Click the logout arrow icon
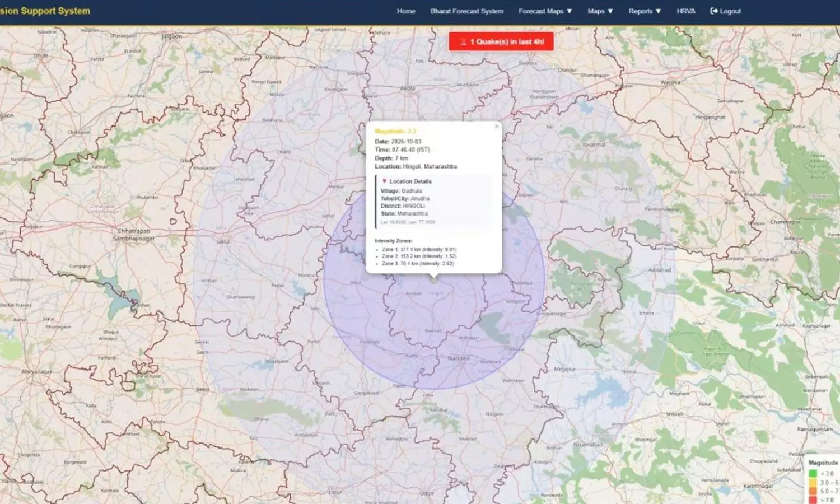The width and height of the screenshot is (840, 504). (x=713, y=11)
